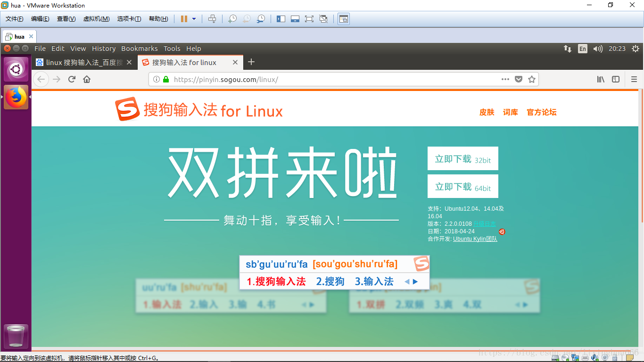Click the green secure connection padlock
This screenshot has width=644, height=362.
click(165, 79)
